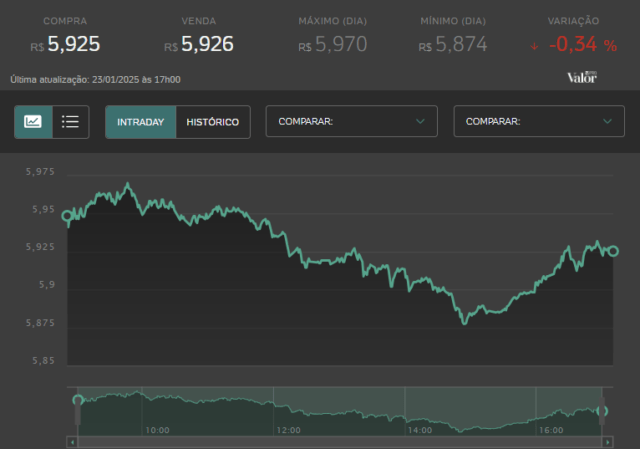The image size is (640, 449).
Task: Switch to the list view icon
Action: point(70,122)
